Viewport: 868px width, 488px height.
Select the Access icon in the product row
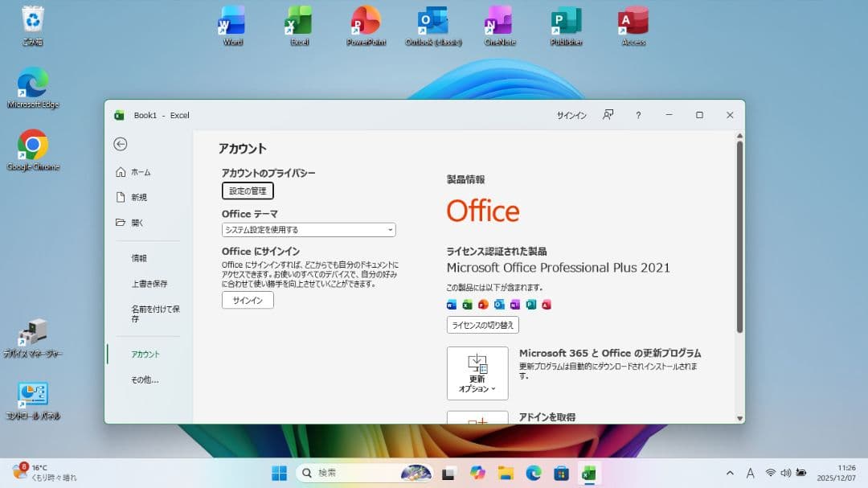tap(547, 305)
